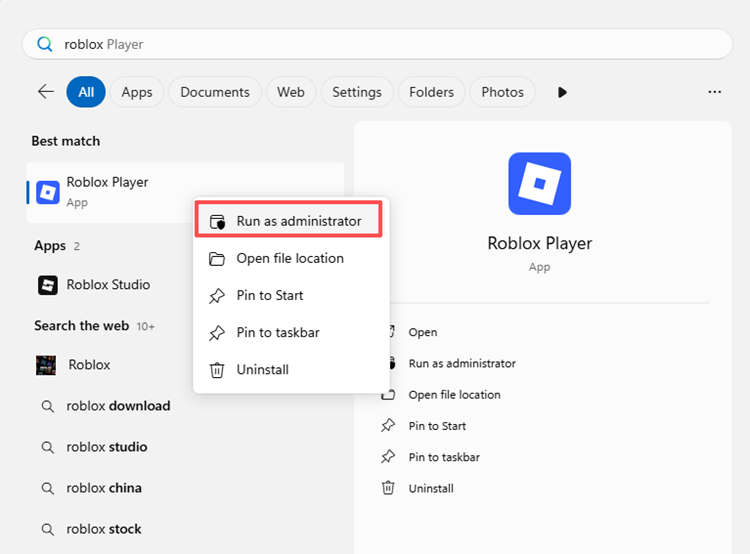Click the Roblox Player icon in Best match
750x554 pixels.
click(x=48, y=192)
